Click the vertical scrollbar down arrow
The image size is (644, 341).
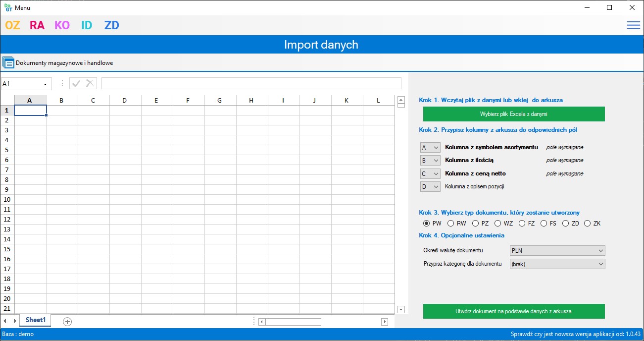[x=401, y=310]
